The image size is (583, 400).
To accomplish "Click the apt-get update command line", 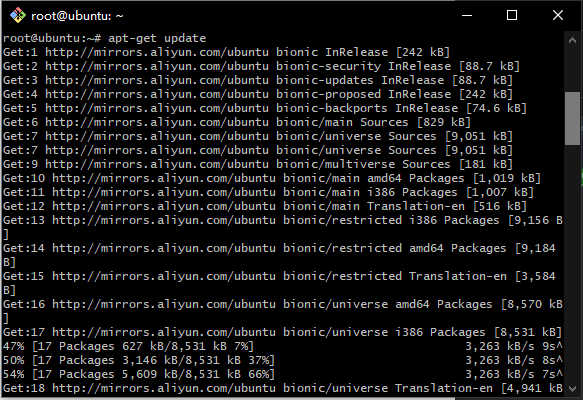I will tap(104, 38).
